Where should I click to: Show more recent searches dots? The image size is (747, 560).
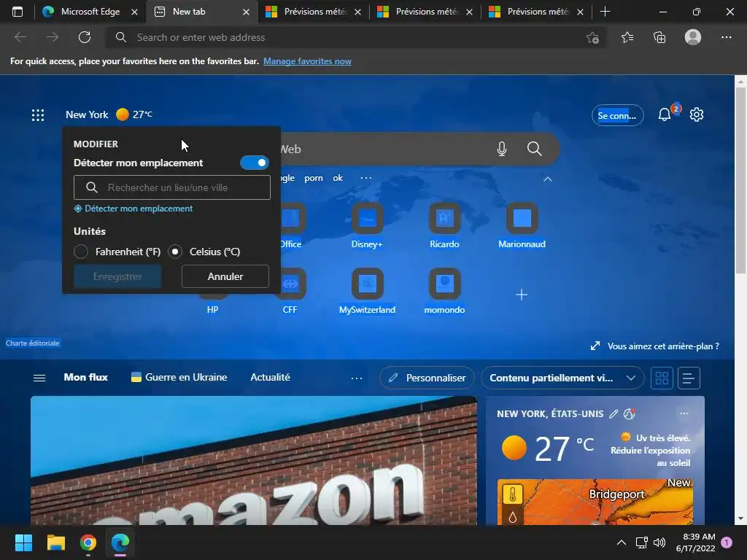click(366, 178)
